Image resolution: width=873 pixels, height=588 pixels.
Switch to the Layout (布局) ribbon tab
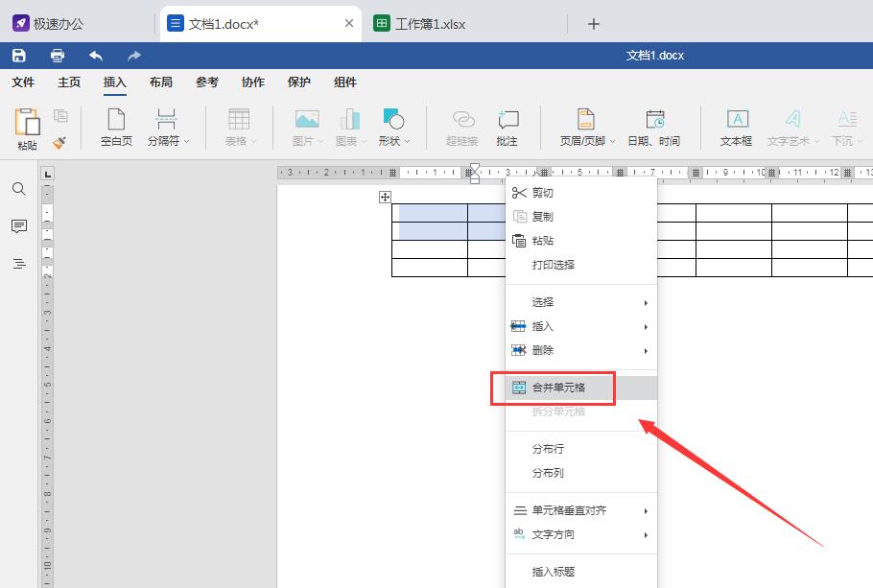tap(161, 82)
